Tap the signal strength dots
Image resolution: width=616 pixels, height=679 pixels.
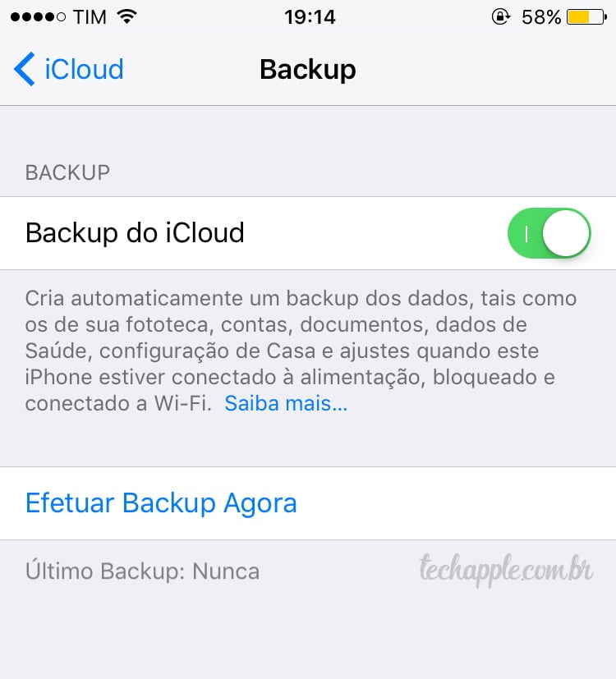pyautogui.click(x=38, y=17)
